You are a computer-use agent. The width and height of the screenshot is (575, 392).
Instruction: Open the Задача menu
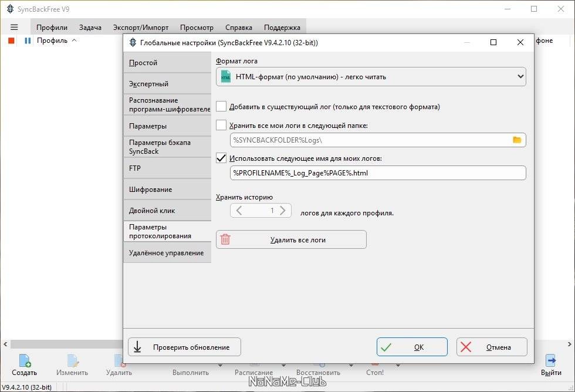(x=90, y=27)
